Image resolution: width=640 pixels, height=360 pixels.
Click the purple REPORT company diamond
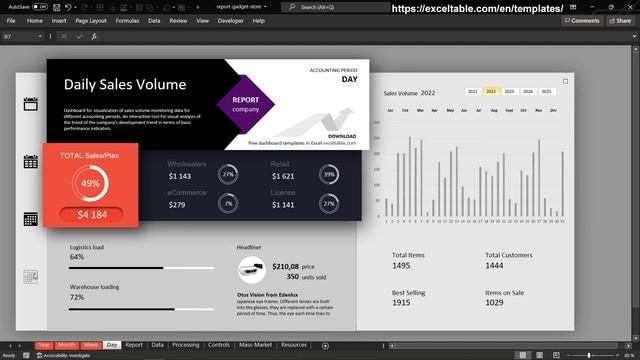click(246, 104)
